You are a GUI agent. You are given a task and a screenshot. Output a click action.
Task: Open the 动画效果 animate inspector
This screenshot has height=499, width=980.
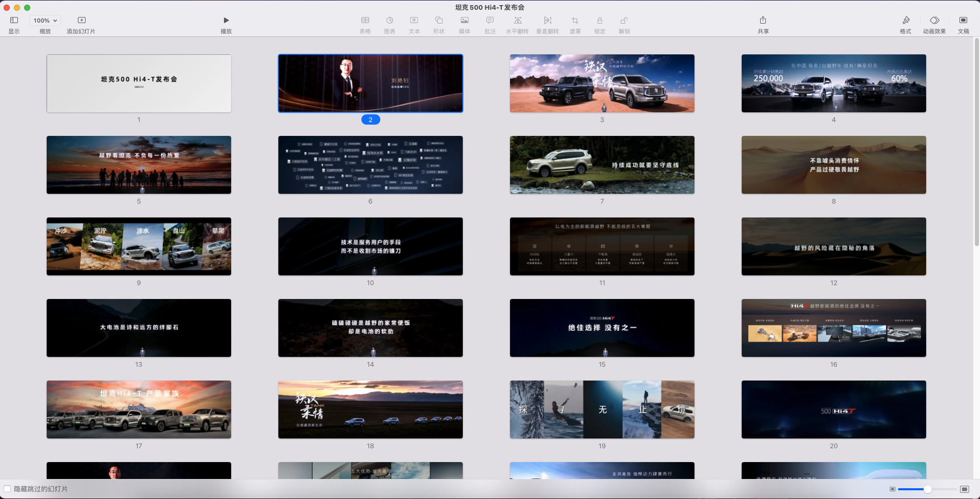tap(934, 21)
